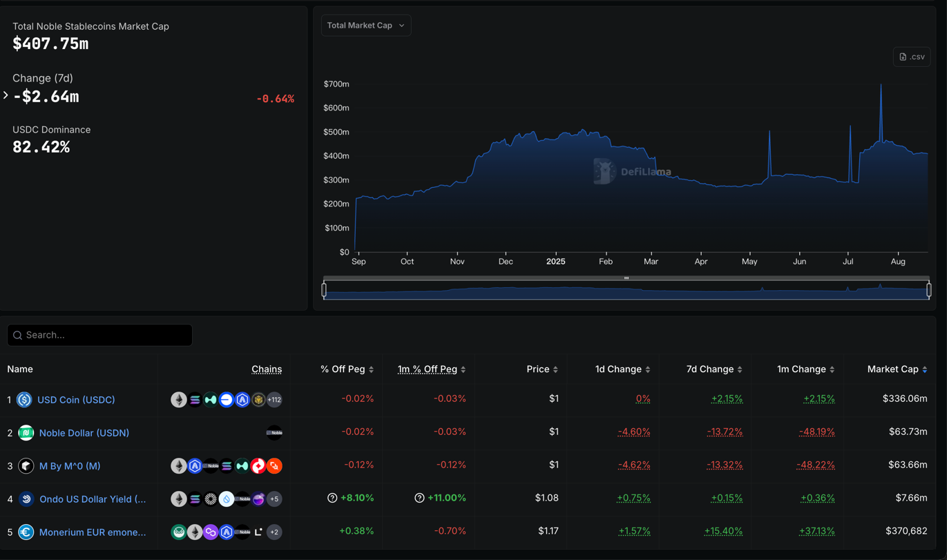947x560 pixels.
Task: Click the +112 more chains badge
Action: pyautogui.click(x=274, y=400)
